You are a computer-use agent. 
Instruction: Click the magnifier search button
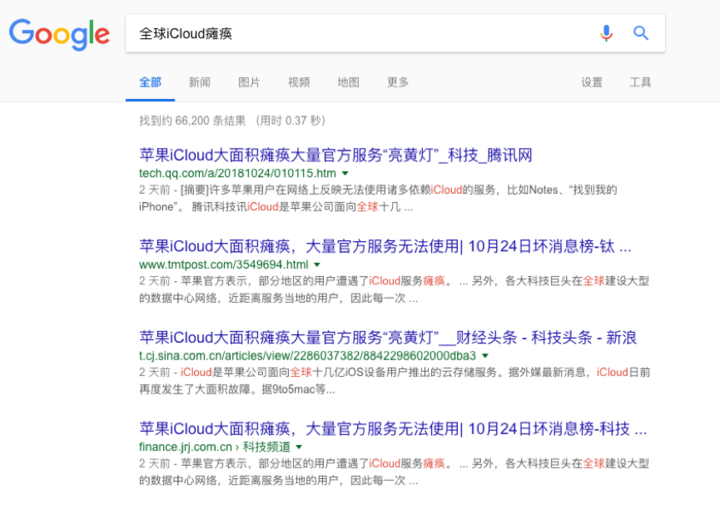pos(641,33)
